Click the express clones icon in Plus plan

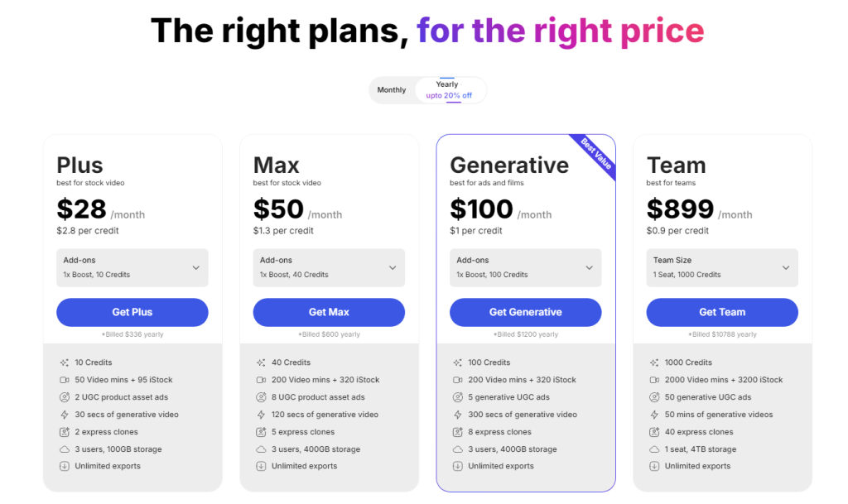[x=64, y=432]
